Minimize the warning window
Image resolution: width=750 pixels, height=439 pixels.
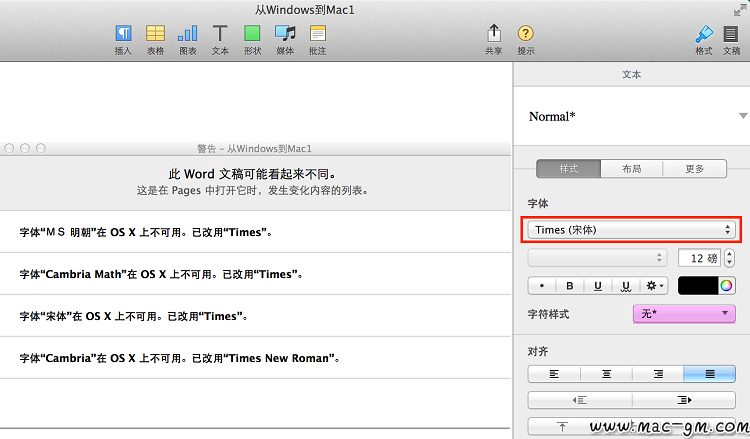pyautogui.click(x=25, y=148)
